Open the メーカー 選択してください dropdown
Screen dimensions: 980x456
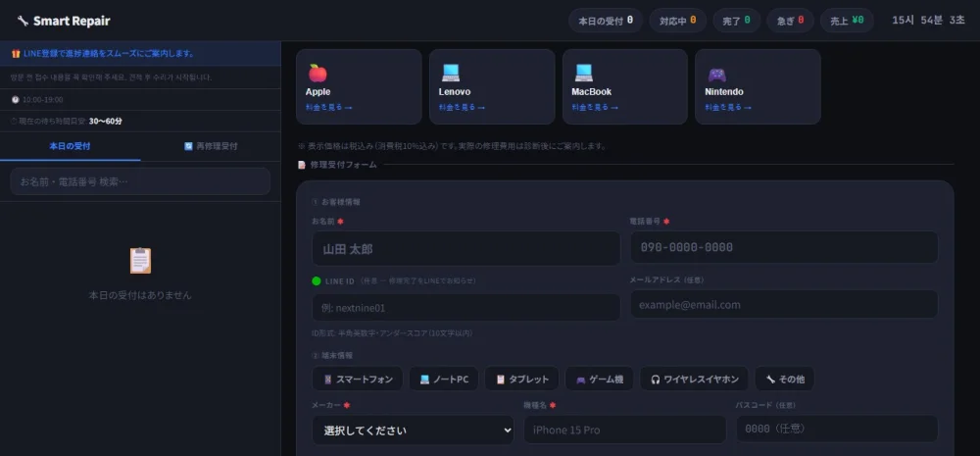pos(414,431)
